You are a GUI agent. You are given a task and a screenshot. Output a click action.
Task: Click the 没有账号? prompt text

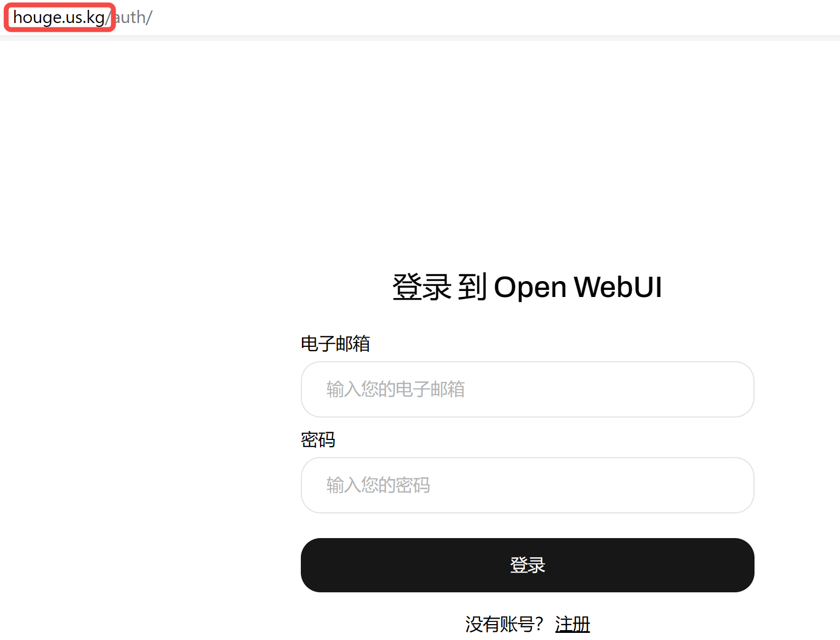[x=504, y=624]
